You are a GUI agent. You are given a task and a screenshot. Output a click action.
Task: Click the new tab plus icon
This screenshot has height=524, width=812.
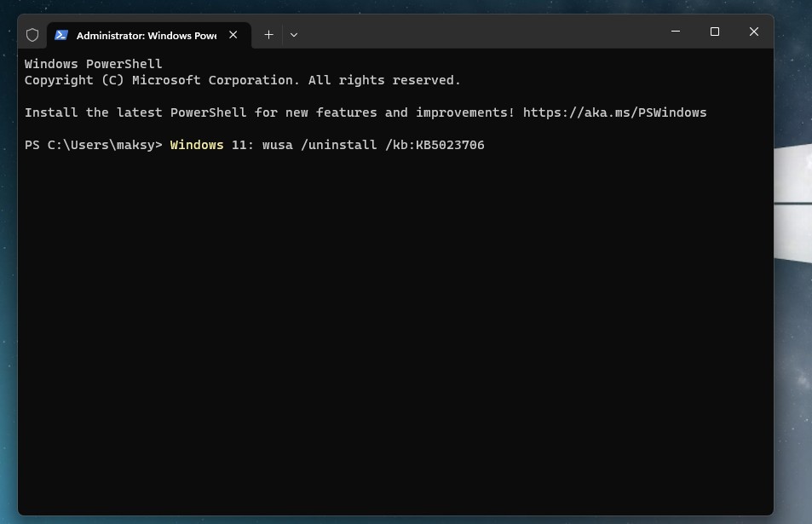click(268, 35)
